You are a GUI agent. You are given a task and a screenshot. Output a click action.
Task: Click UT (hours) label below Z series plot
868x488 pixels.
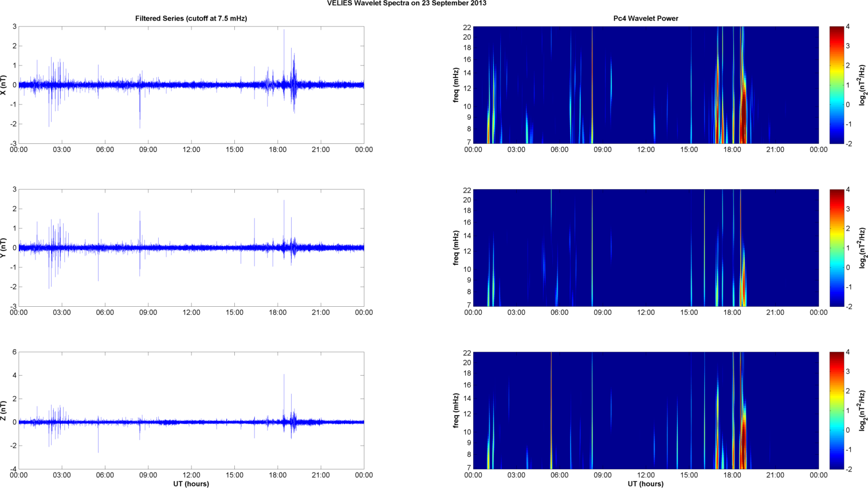point(191,483)
